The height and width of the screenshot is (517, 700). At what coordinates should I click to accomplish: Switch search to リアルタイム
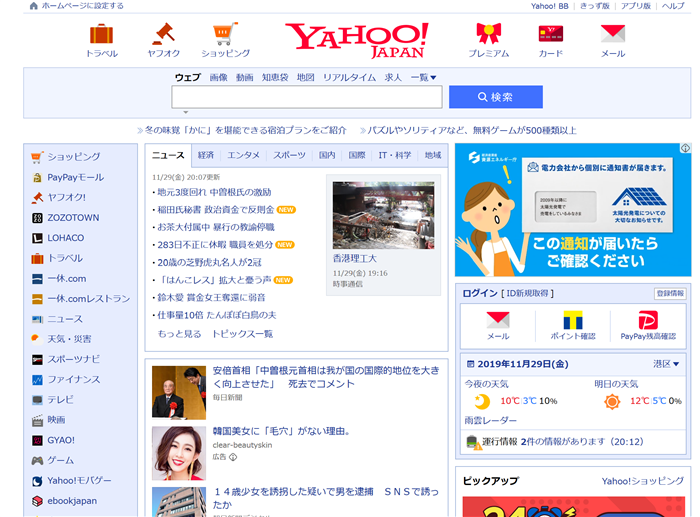350,77
